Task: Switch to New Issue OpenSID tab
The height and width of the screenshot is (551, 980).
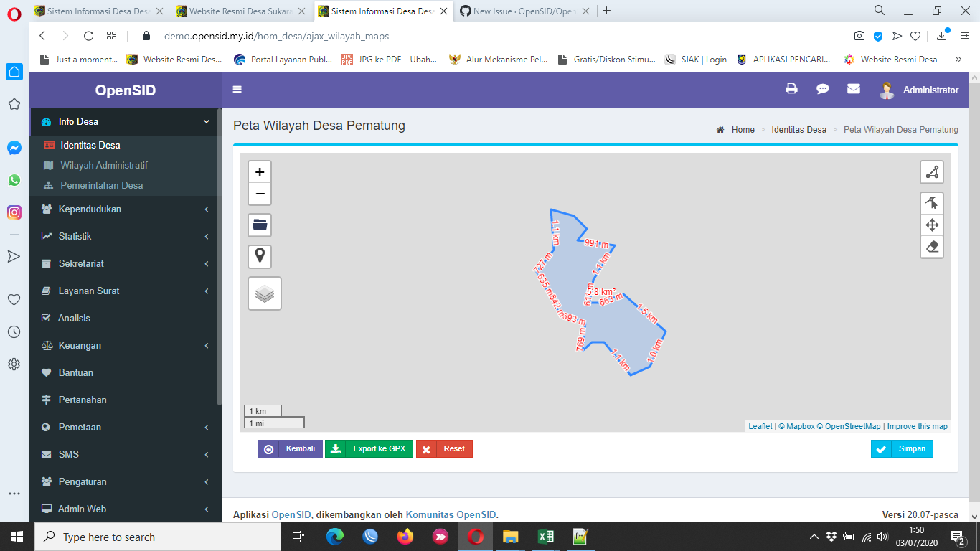Action: tap(526, 11)
